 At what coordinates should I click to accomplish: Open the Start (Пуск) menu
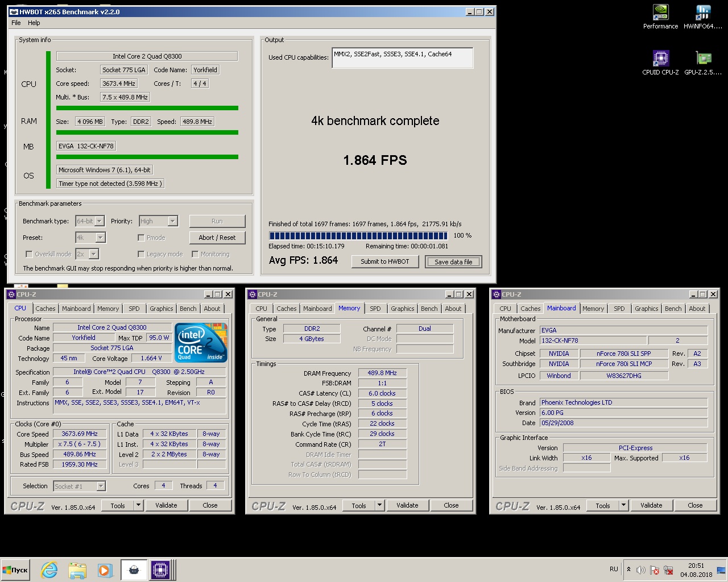pos(16,570)
